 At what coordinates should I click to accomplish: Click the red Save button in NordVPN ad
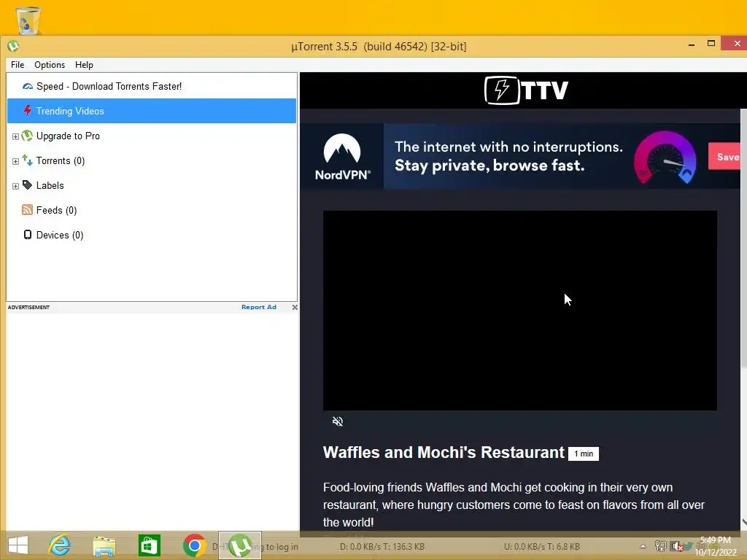724,156
